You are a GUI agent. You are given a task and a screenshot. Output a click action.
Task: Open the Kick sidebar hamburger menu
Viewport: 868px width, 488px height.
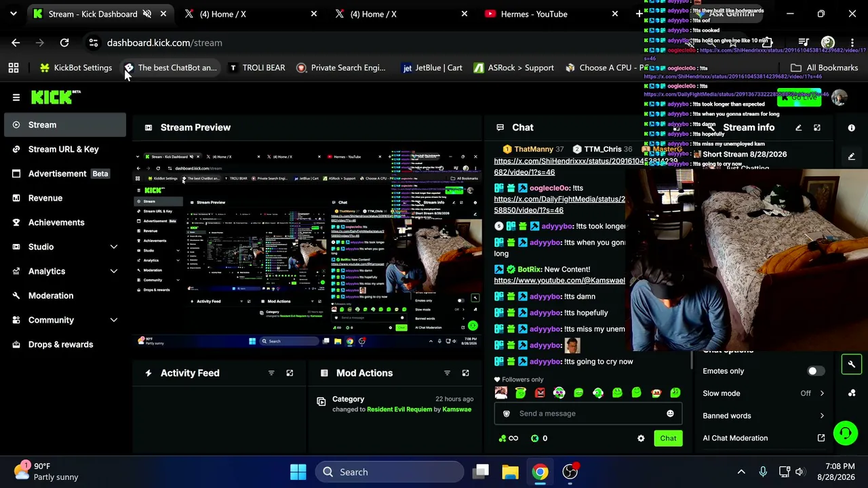16,98
